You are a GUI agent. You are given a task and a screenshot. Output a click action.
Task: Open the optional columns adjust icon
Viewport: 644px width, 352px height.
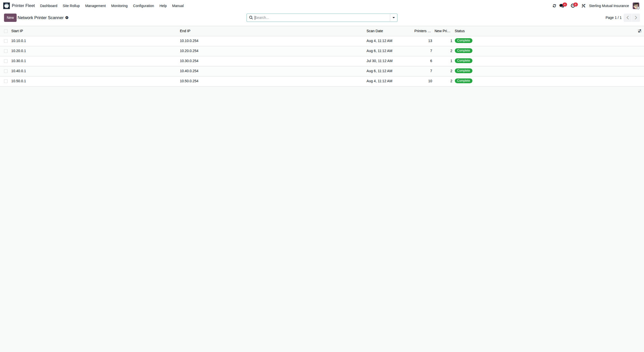[x=639, y=31]
